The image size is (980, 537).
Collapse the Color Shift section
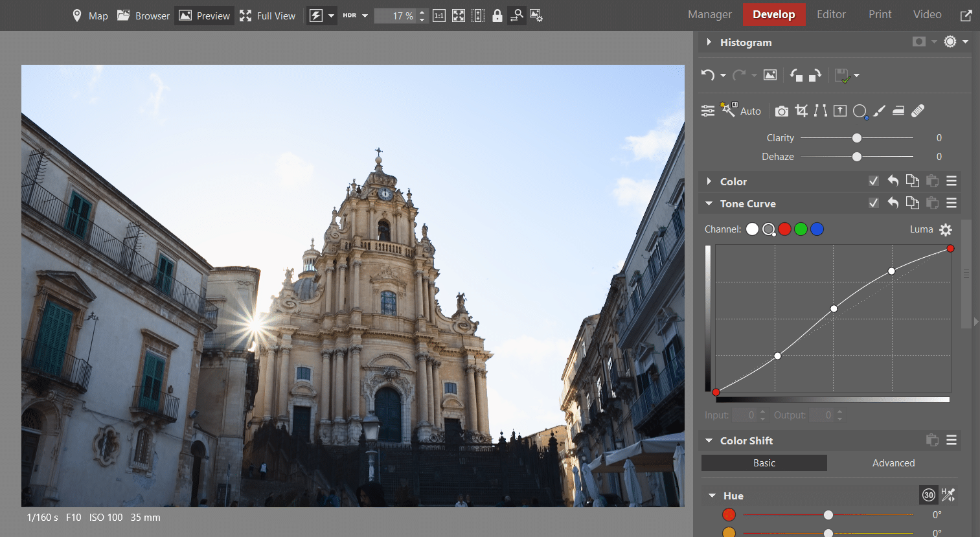pyautogui.click(x=709, y=440)
